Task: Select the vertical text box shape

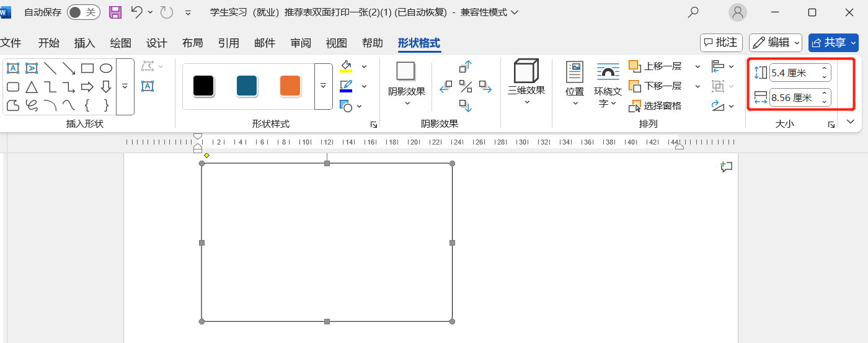Action: (x=32, y=68)
